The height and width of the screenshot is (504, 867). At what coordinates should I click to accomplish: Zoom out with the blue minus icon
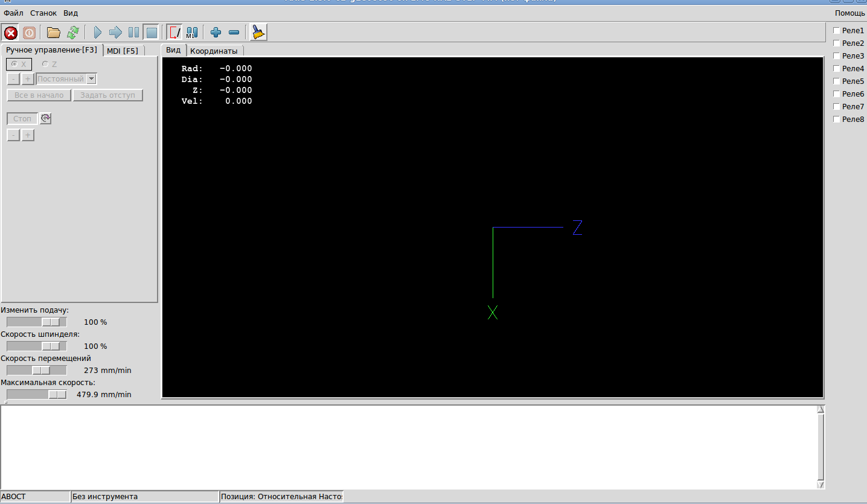coord(234,33)
